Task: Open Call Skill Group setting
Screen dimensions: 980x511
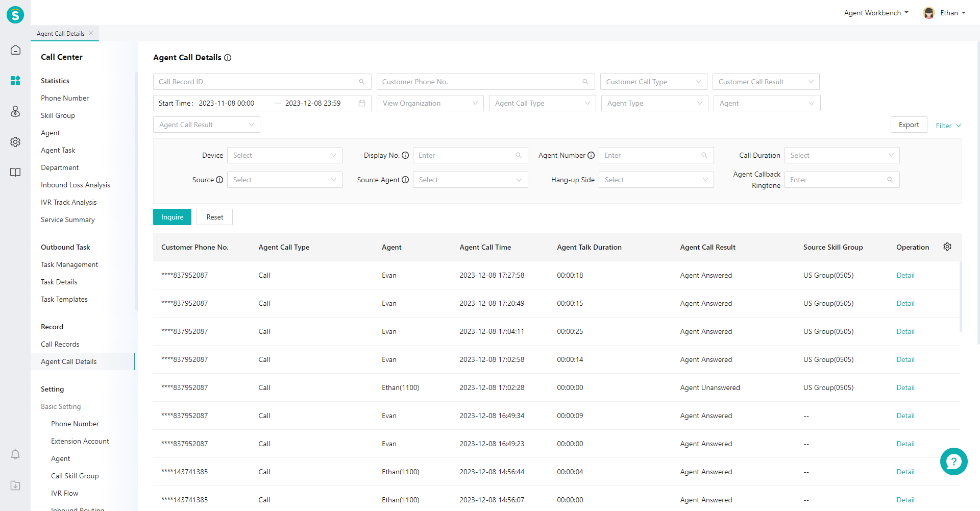Action: [75, 476]
